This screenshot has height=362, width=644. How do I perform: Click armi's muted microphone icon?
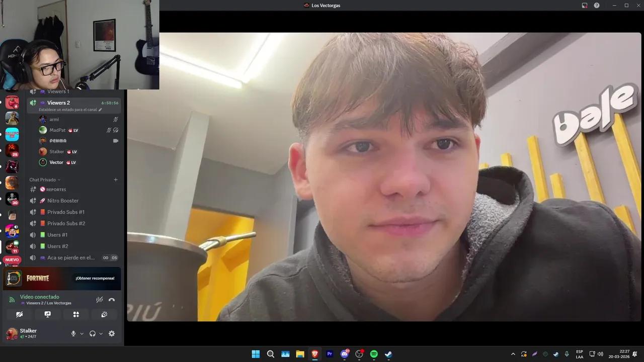(116, 119)
